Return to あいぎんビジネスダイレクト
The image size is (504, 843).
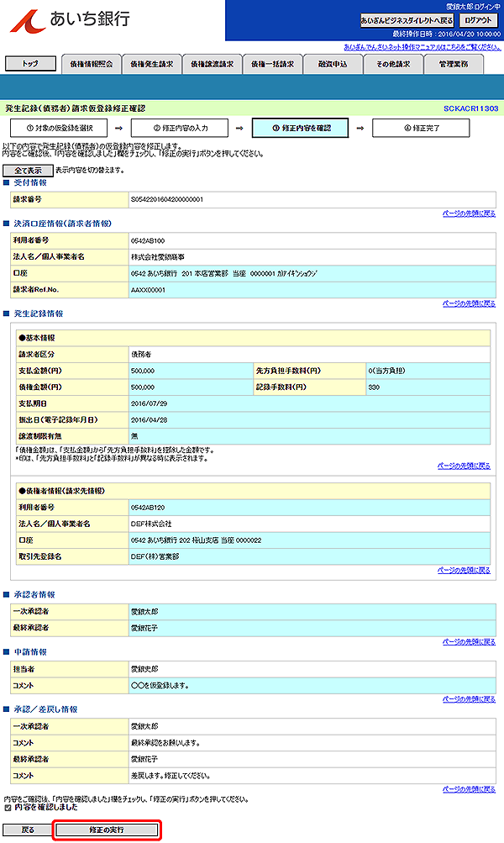(x=407, y=20)
